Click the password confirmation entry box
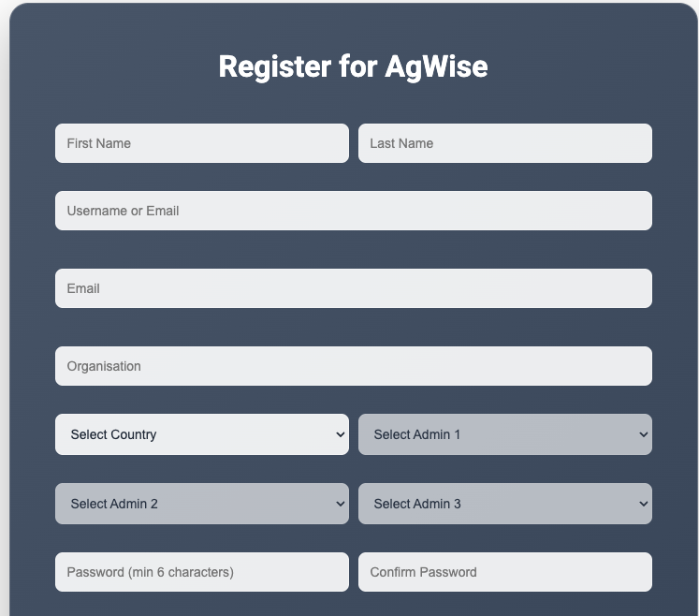This screenshot has height=616, width=699. point(504,572)
